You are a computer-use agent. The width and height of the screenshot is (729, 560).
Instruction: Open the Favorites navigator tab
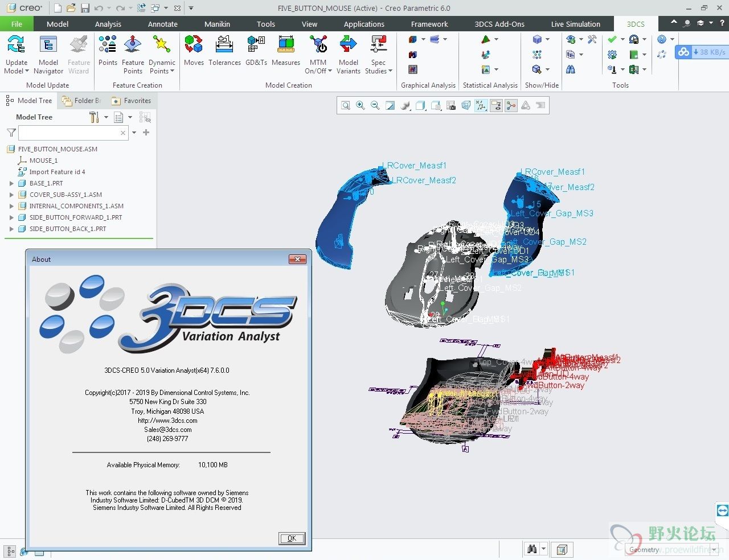[131, 101]
